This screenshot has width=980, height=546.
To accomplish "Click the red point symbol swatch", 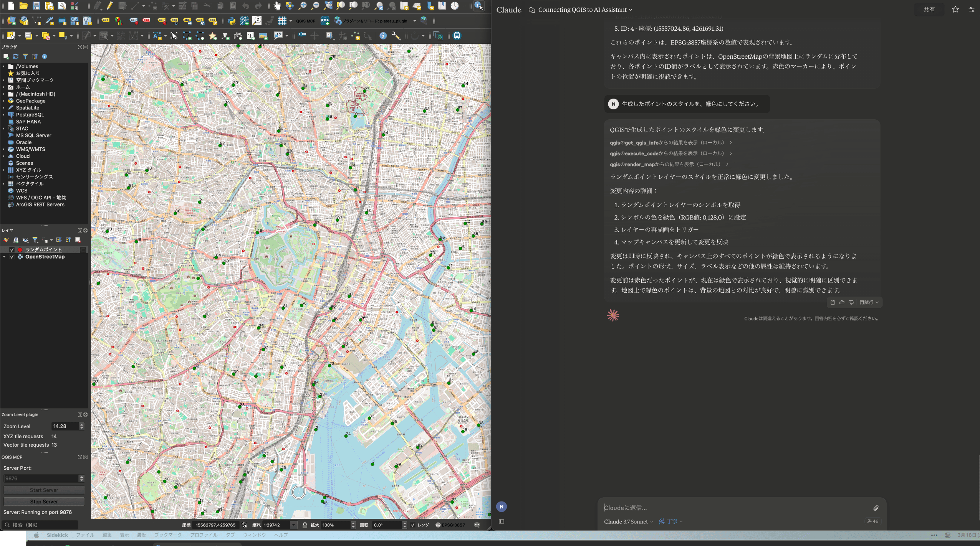I will coord(20,249).
